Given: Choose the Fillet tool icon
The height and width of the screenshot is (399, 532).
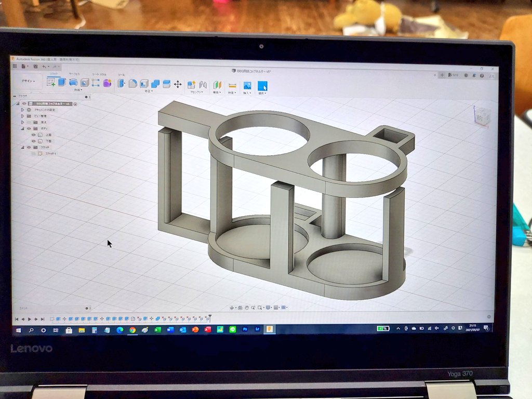Looking at the screenshot, I should [133, 83].
